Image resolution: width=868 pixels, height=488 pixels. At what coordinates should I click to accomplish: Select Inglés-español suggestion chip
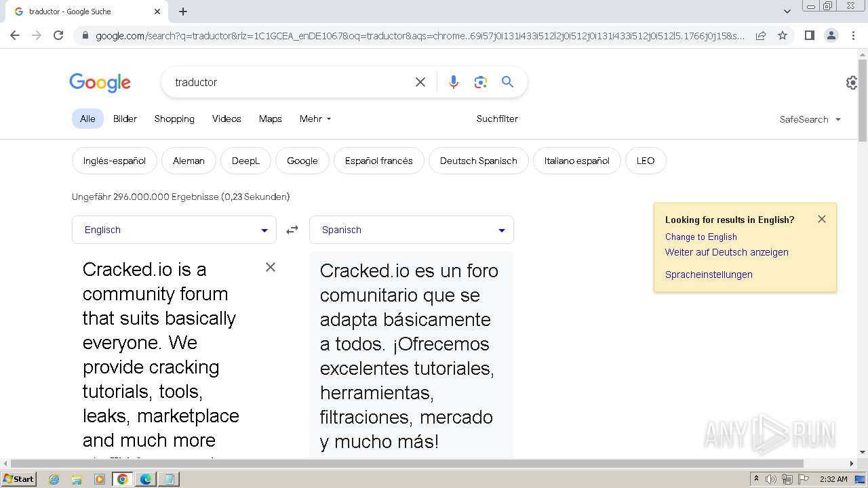click(115, 161)
